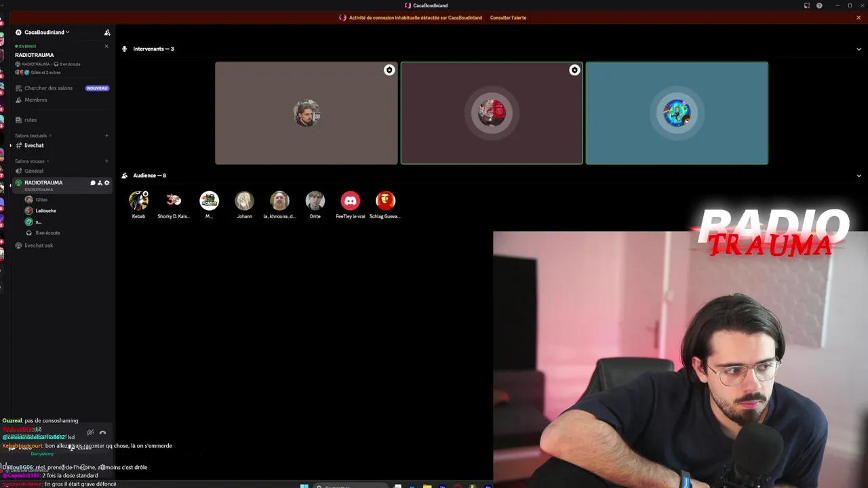Image resolution: width=868 pixels, height=488 pixels.
Task: Add a channel to Salons textuels
Action: [106, 136]
